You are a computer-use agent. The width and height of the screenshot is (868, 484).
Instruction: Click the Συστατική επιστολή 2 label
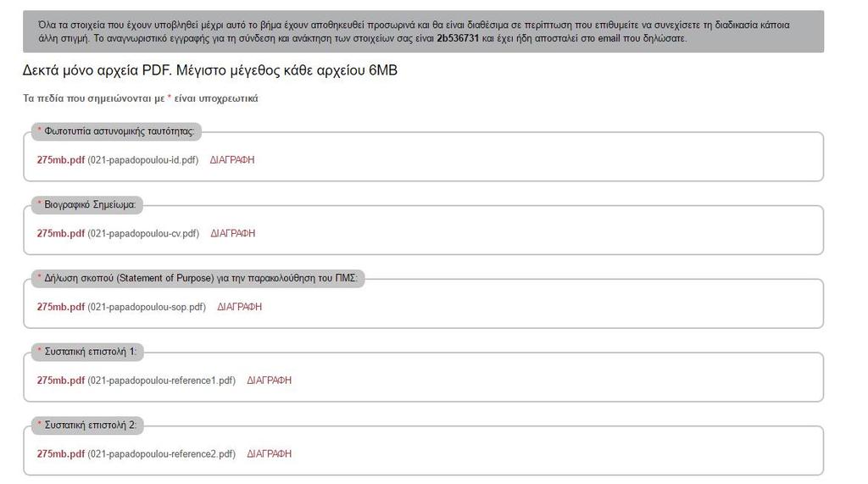tap(87, 426)
